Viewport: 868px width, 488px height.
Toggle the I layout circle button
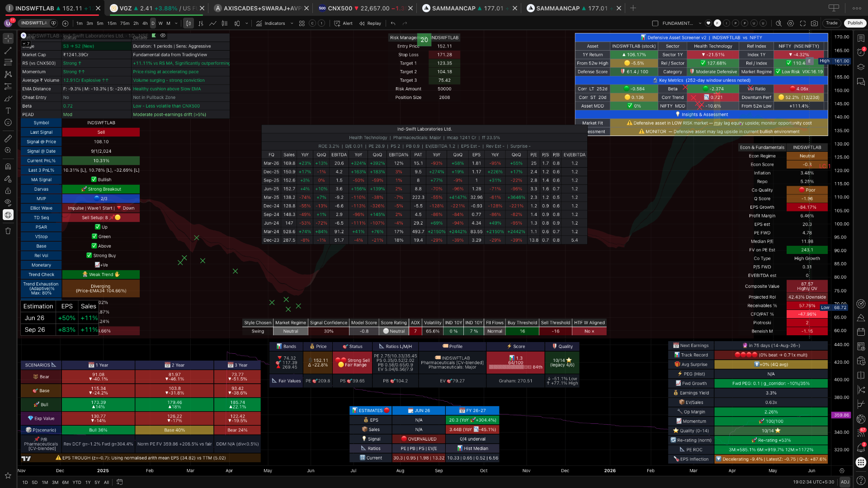pyautogui.click(x=726, y=23)
